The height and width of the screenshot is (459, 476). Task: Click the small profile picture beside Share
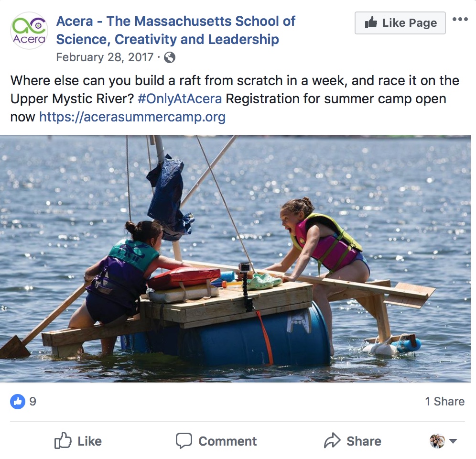(437, 441)
